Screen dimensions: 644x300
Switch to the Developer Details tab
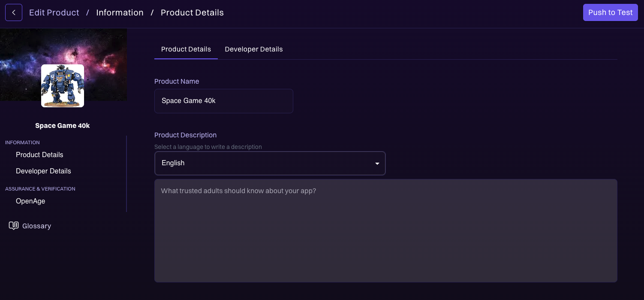click(x=254, y=49)
